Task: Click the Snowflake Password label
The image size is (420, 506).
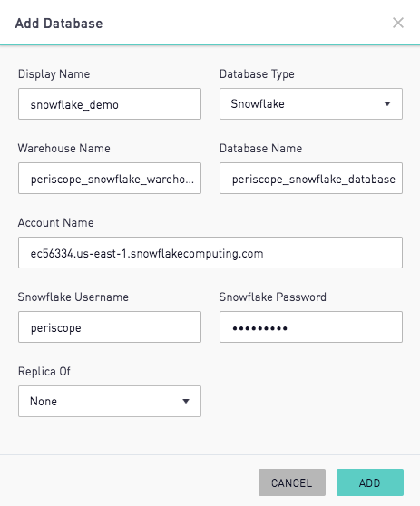Action: pos(273,297)
